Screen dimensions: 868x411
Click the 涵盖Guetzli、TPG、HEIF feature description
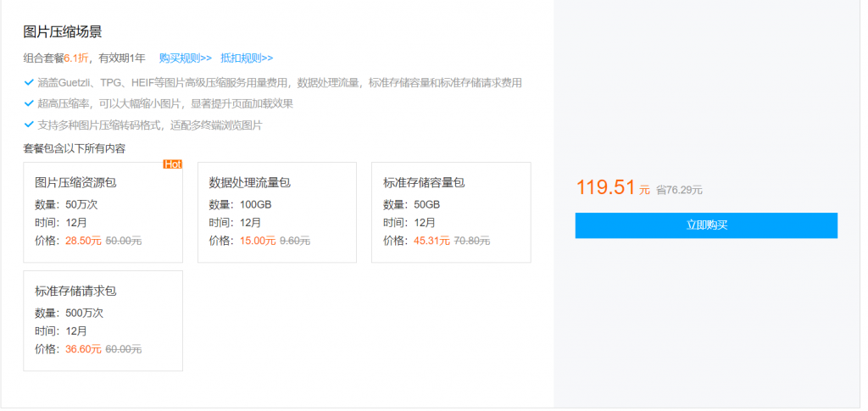point(280,83)
